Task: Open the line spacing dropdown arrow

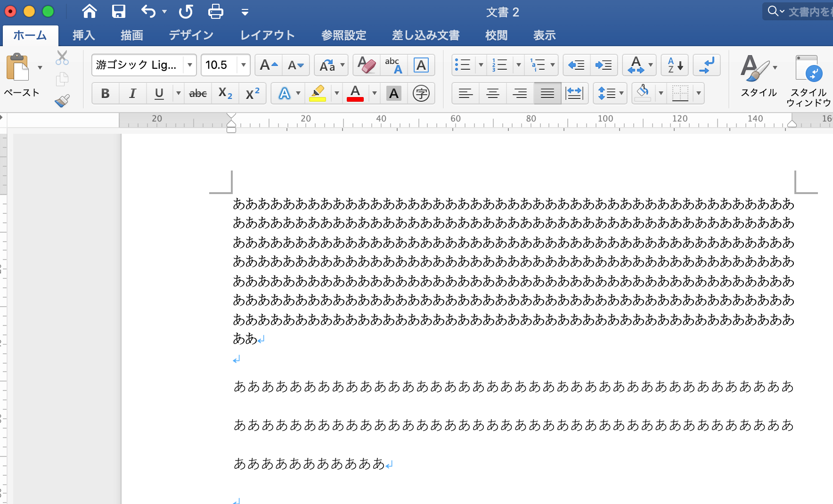Action: click(621, 93)
